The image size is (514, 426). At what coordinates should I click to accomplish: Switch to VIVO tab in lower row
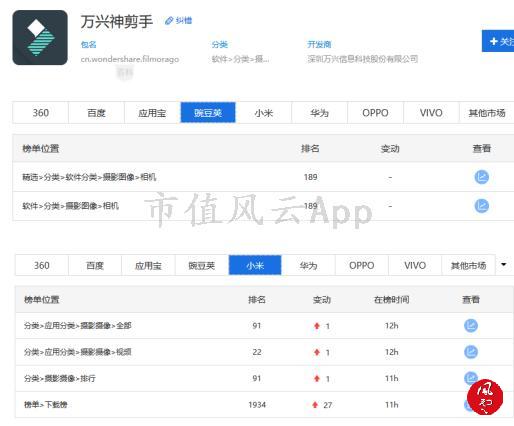415,265
